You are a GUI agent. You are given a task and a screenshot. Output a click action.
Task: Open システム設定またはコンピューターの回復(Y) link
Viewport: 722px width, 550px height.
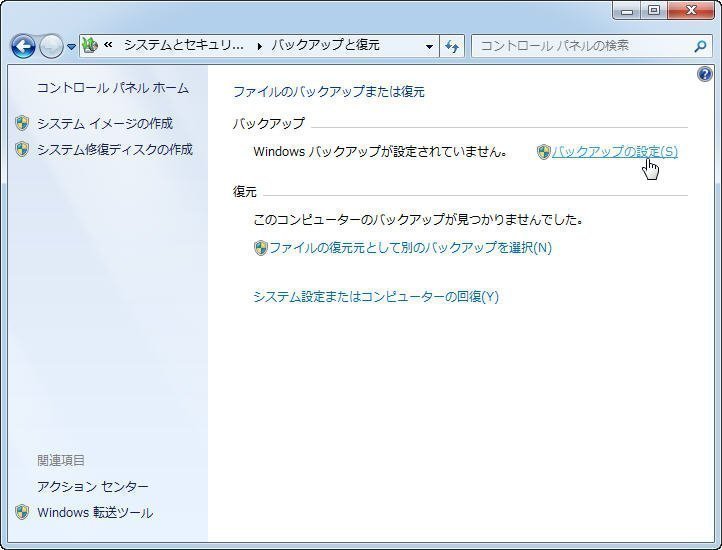[376, 296]
